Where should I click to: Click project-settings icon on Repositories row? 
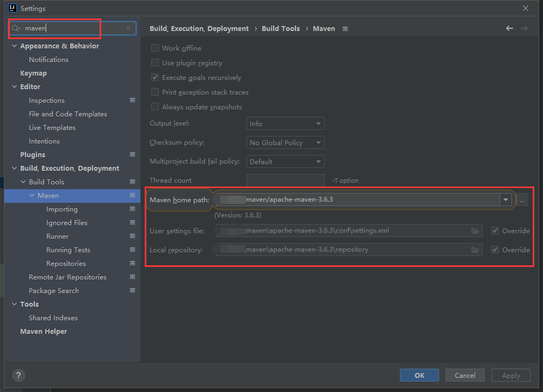click(x=132, y=263)
